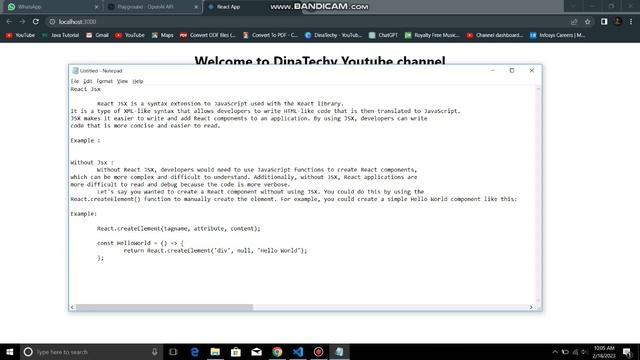Image resolution: width=640 pixels, height=360 pixels.
Task: Open Task View on taskbar
Action: click(x=173, y=352)
